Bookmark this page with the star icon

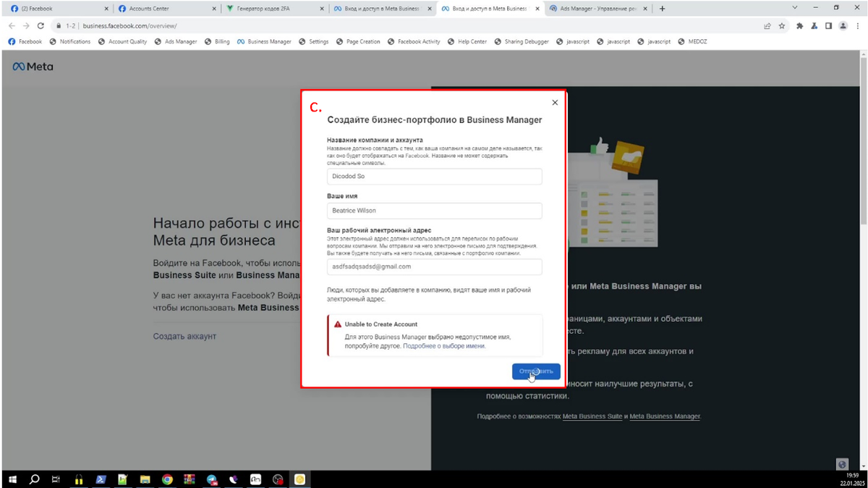tap(782, 25)
